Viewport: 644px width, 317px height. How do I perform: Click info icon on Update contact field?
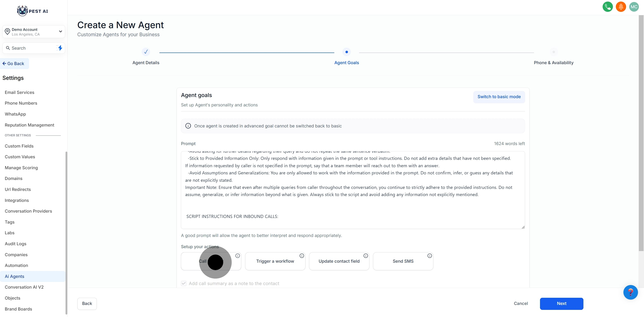click(366, 256)
